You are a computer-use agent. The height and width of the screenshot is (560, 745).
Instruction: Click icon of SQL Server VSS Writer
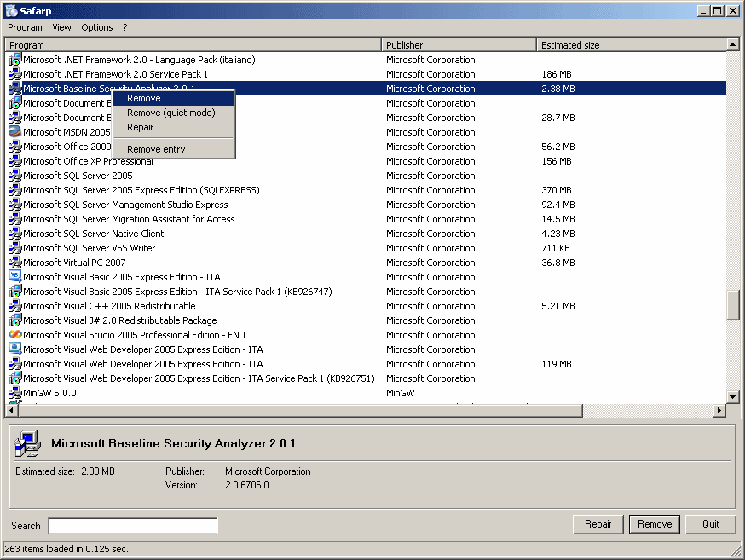click(x=15, y=247)
